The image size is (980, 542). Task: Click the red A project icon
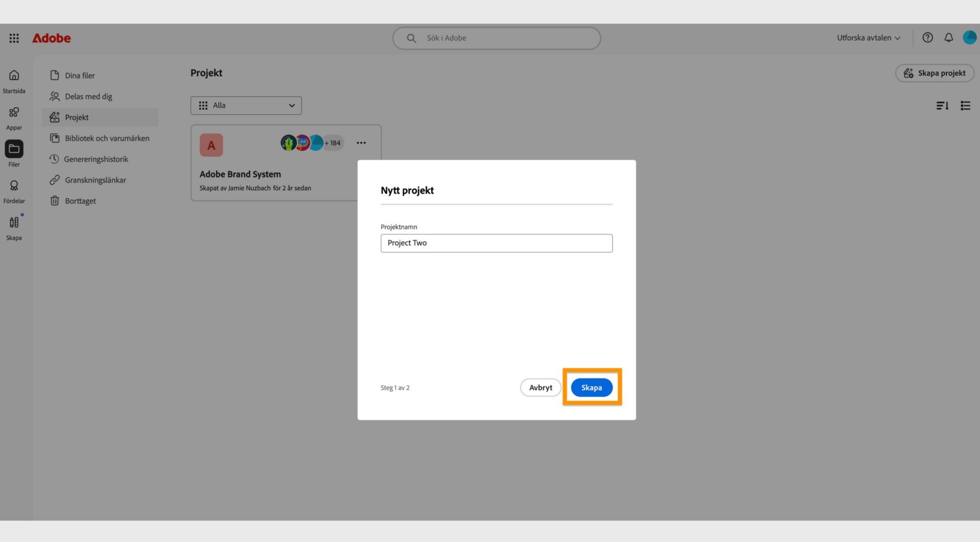(211, 145)
